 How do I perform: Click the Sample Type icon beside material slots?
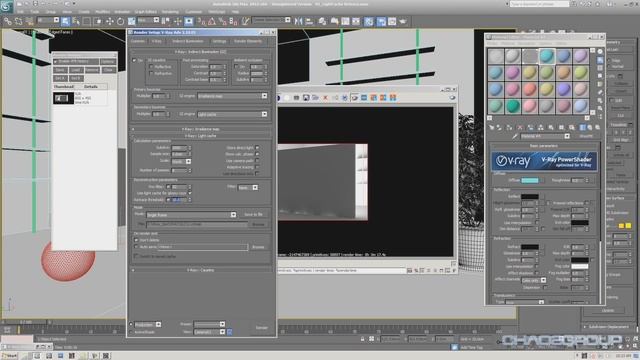click(x=600, y=51)
